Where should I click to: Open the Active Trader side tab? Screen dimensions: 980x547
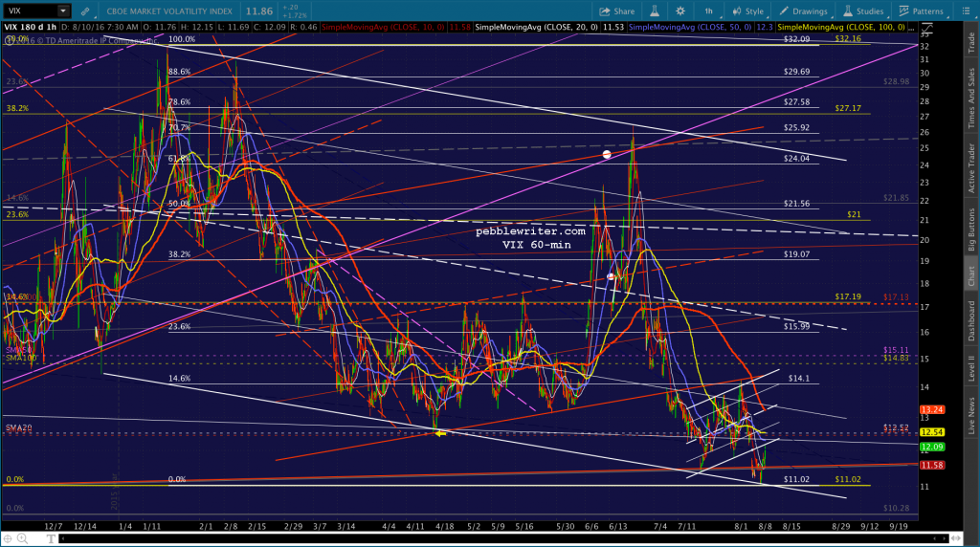click(x=971, y=168)
